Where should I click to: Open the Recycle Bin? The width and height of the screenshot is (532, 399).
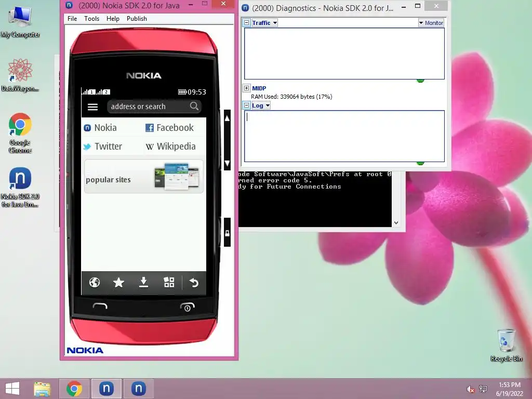507,345
